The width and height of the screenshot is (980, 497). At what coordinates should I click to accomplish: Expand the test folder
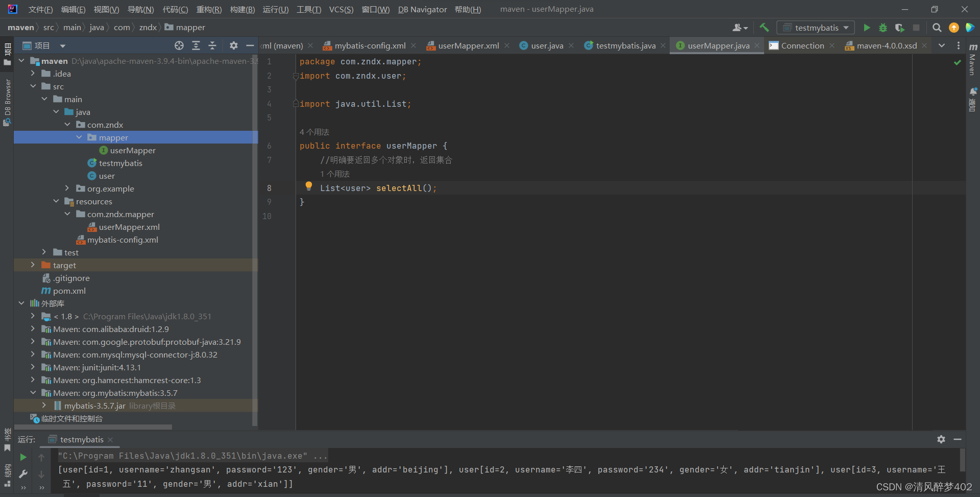(44, 252)
